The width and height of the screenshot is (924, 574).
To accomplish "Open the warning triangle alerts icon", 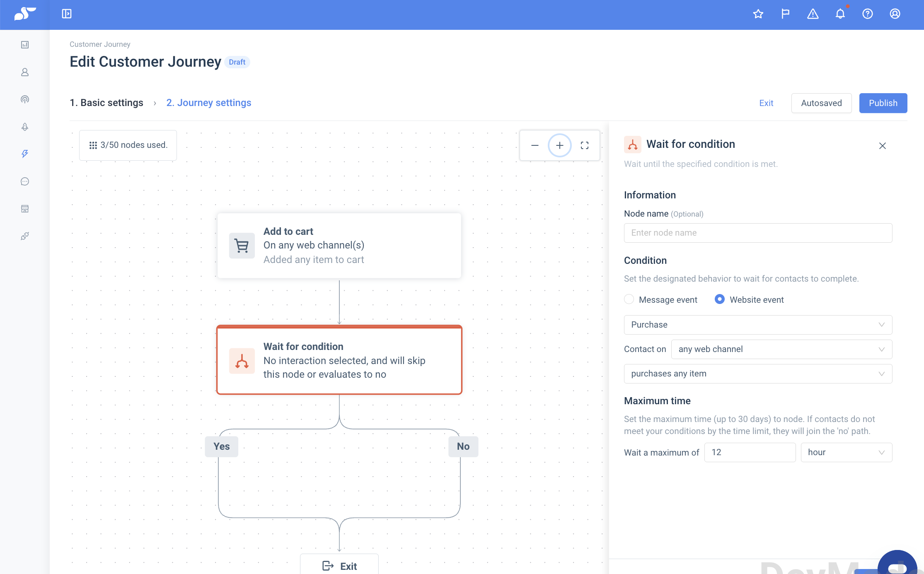I will 813,14.
